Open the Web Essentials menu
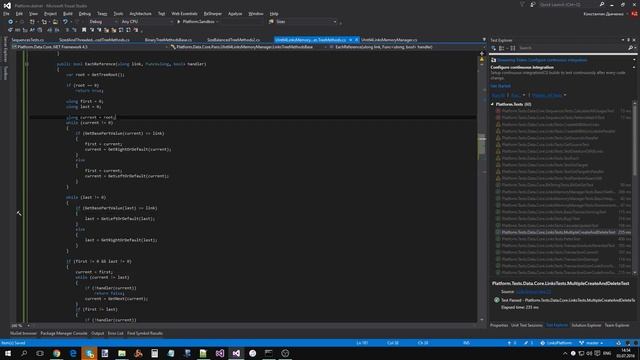The height and width of the screenshot is (360, 640). 184,13
